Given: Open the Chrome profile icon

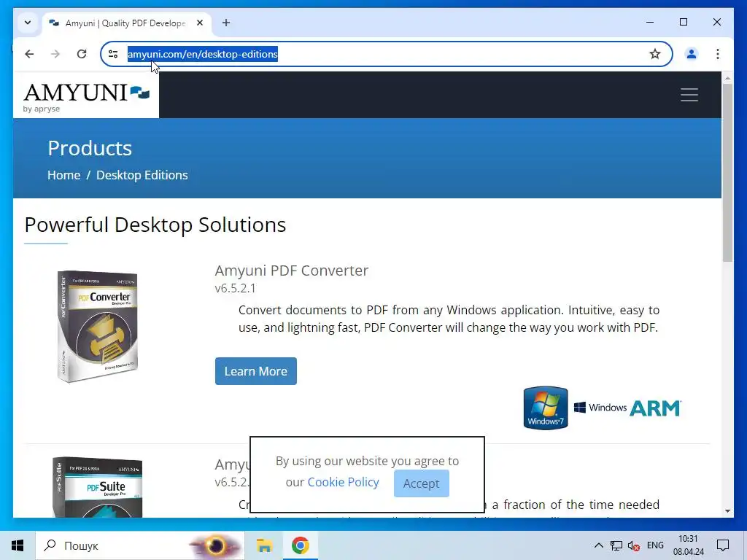Looking at the screenshot, I should [x=692, y=54].
